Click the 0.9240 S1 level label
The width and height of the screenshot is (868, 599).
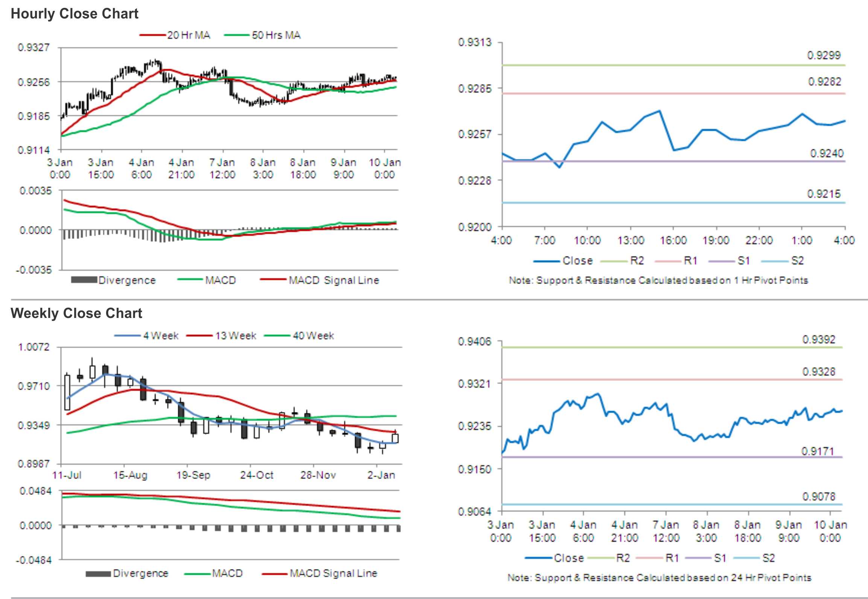pos(827,154)
